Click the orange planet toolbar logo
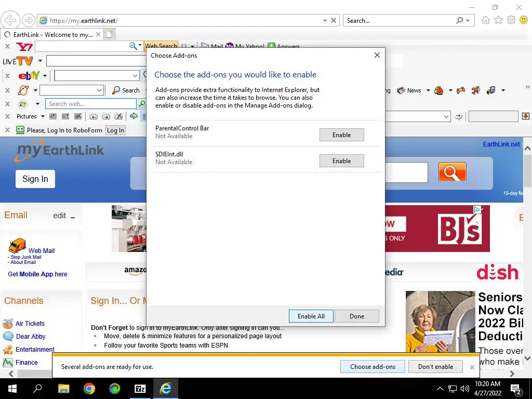Image resolution: width=532 pixels, height=399 pixels. (x=23, y=90)
